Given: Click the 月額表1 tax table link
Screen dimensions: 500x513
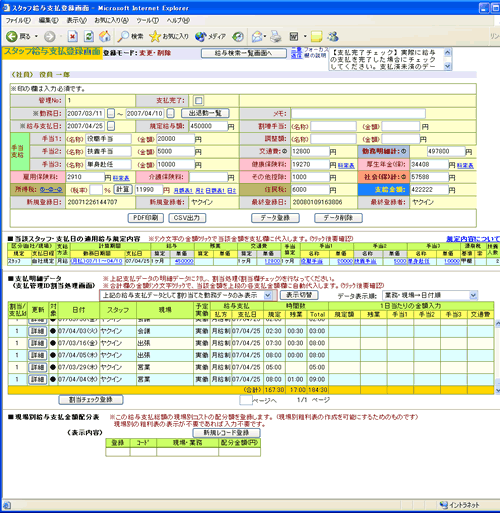Looking at the screenshot, I should click(183, 191).
